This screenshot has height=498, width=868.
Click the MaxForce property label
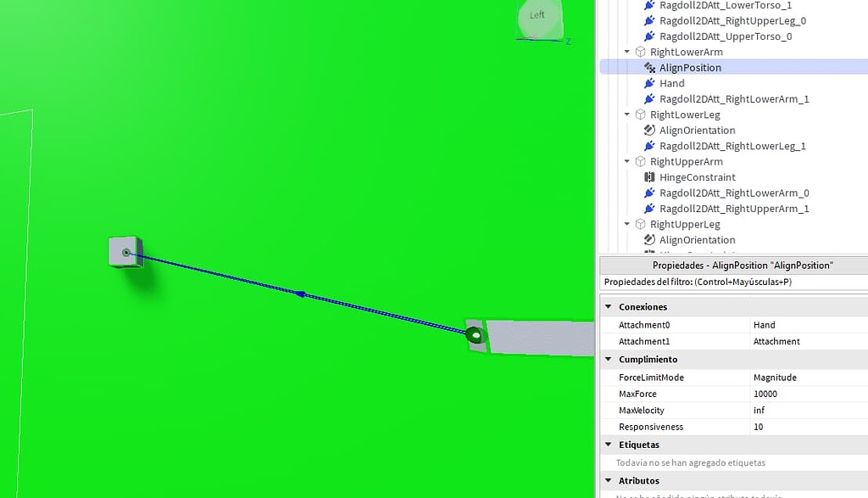point(637,394)
